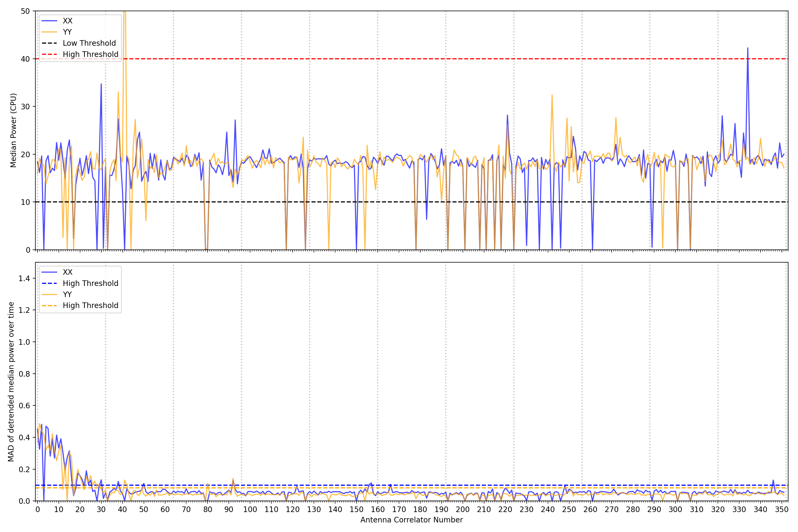Click the tall blue XX spike peak near antenna 334

pyautogui.click(x=747, y=48)
